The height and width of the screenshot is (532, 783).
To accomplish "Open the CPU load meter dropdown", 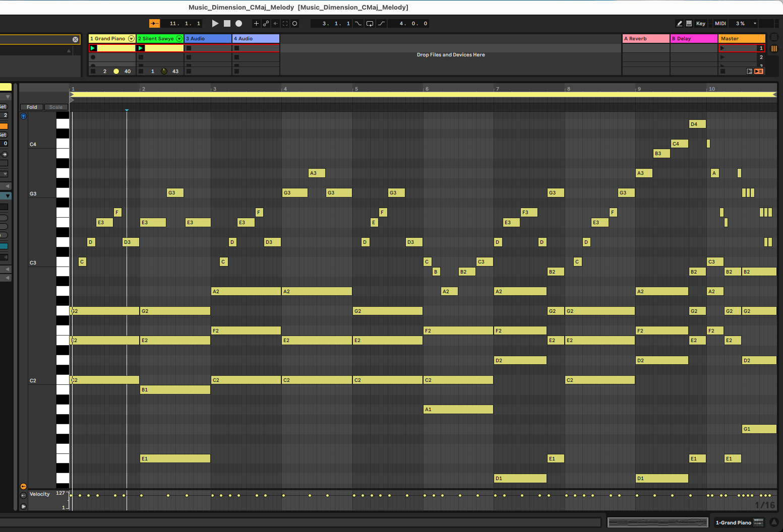I will [x=755, y=23].
